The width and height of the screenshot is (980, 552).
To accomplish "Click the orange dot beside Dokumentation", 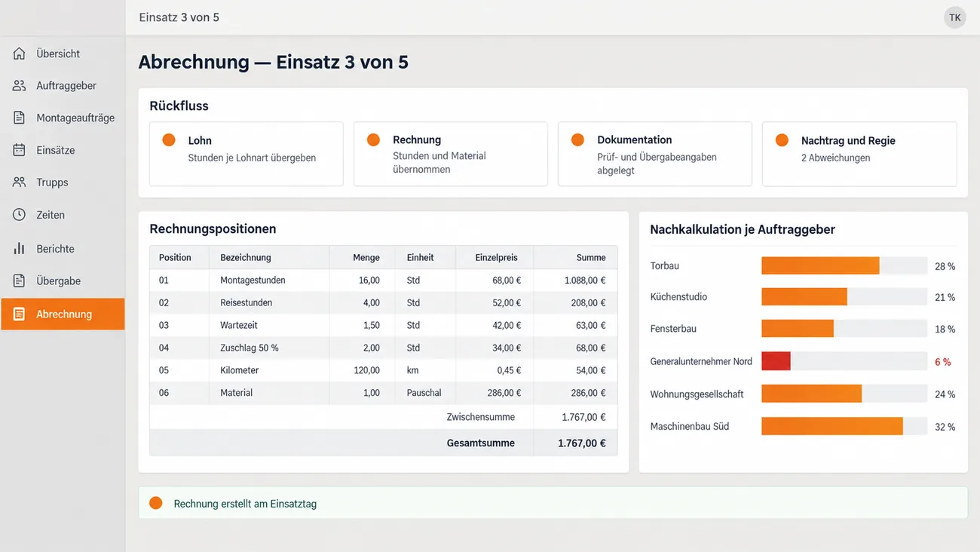I will tap(577, 140).
